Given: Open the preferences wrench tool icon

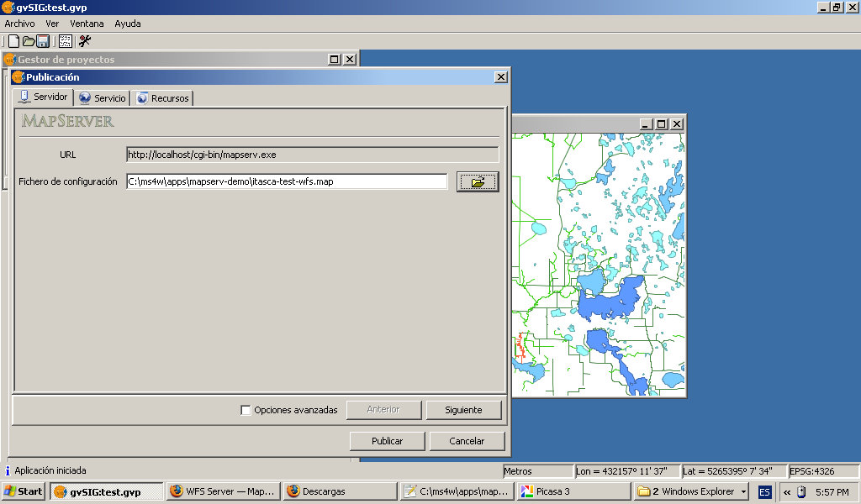Looking at the screenshot, I should point(85,41).
